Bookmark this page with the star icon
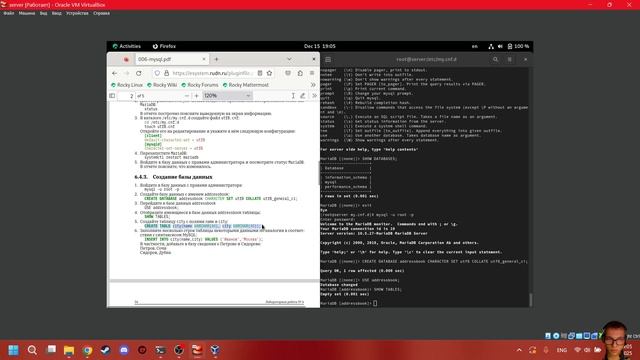This screenshot has height=360, width=640. point(269,73)
